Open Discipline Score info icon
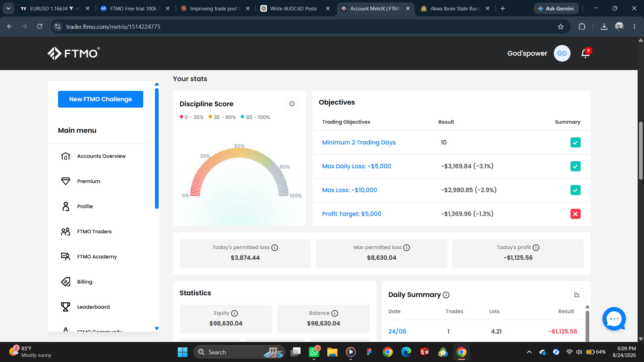 click(x=292, y=104)
